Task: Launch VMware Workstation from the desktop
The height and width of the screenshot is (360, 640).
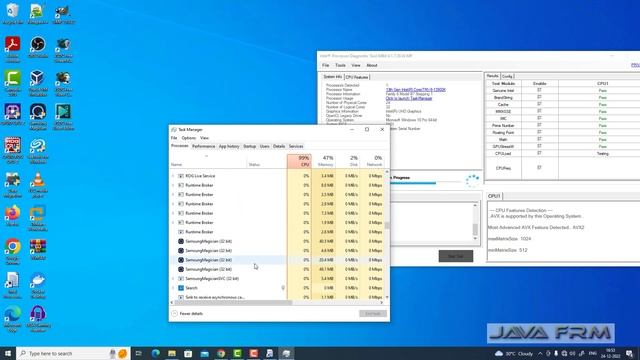Action: click(38, 218)
